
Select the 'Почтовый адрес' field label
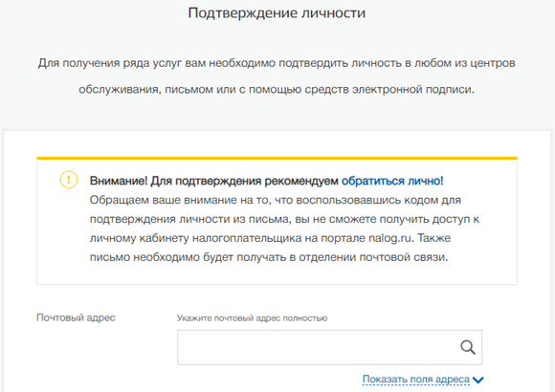[x=76, y=317]
